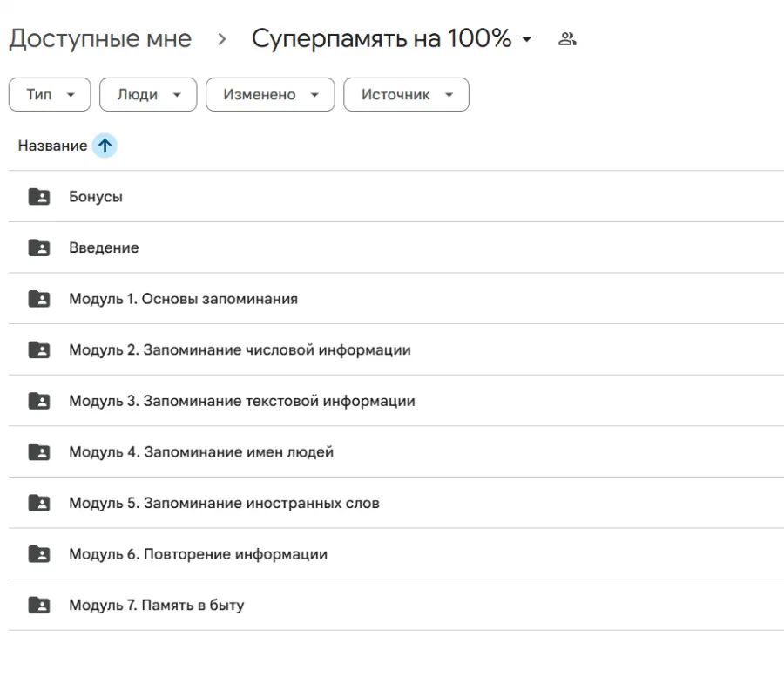Viewport: 784px width, 691px height.
Task: Open the Изменено filter dropdown
Action: click(x=270, y=94)
